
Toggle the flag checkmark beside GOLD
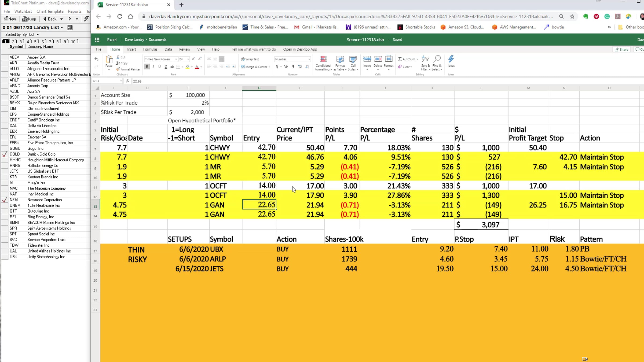pyautogui.click(x=5, y=154)
